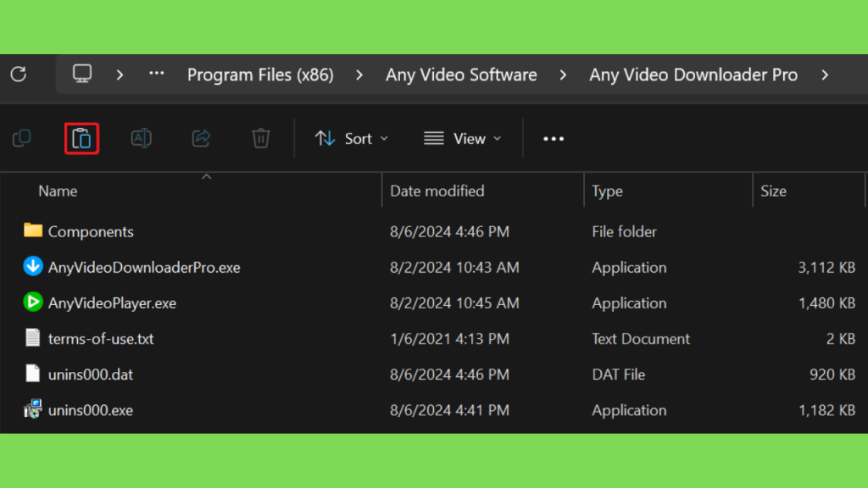Click the 1,182 KB size cell
868x488 pixels.
[x=826, y=410]
